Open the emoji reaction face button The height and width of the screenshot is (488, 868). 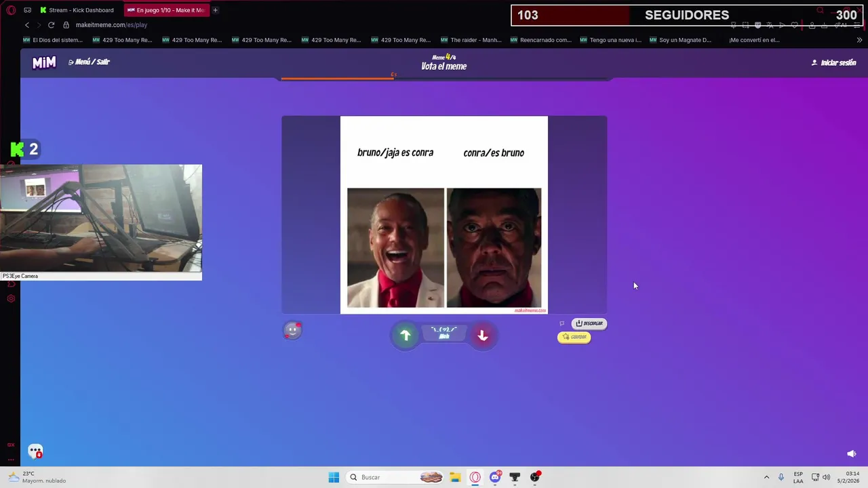(292, 330)
